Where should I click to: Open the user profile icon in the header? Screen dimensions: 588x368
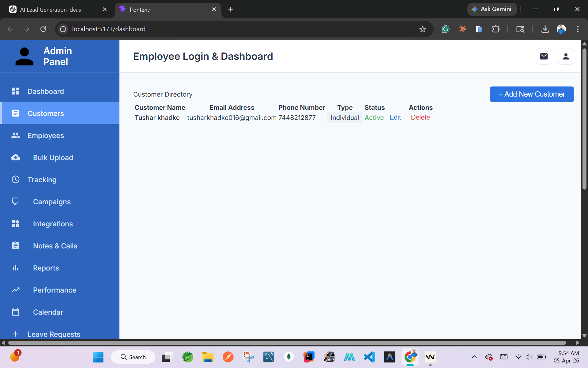566,56
